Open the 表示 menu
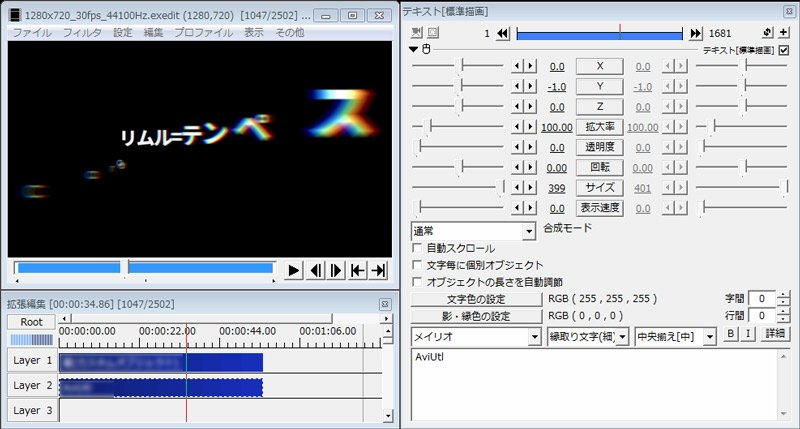The image size is (800, 429). [254, 33]
